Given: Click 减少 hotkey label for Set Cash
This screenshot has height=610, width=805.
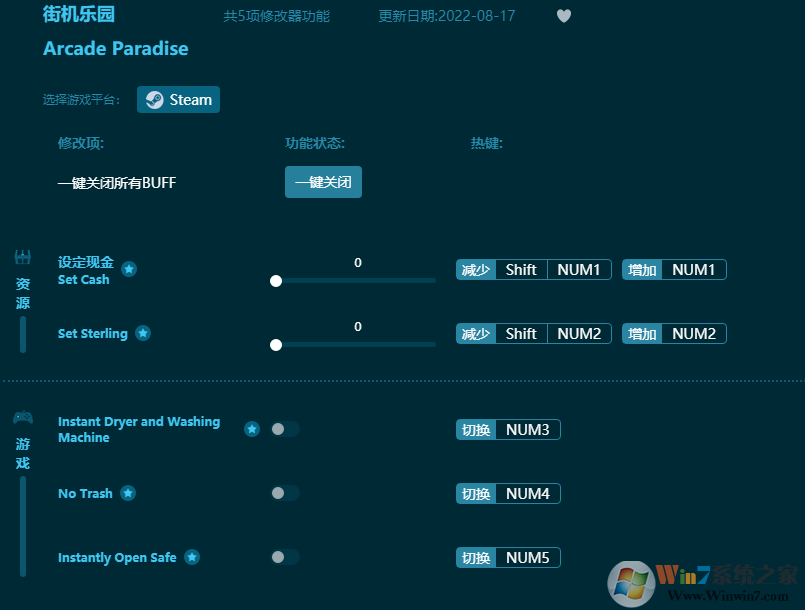Looking at the screenshot, I should [x=476, y=270].
